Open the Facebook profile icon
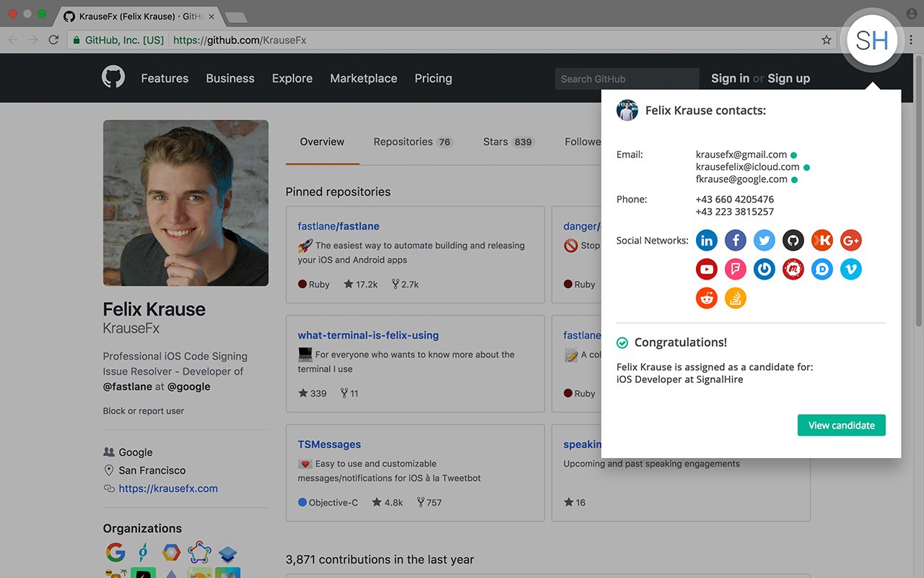 [736, 241]
